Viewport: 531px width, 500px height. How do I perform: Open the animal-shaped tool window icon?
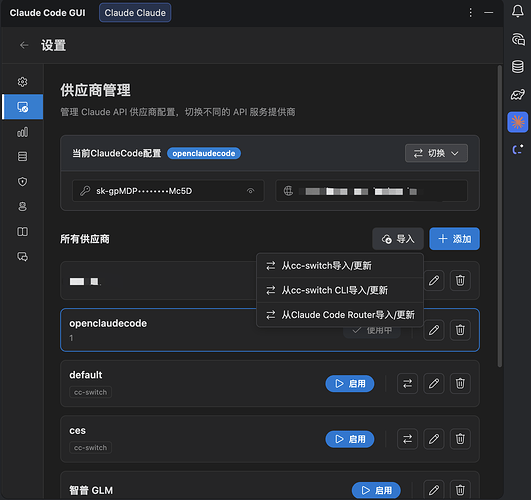517,95
